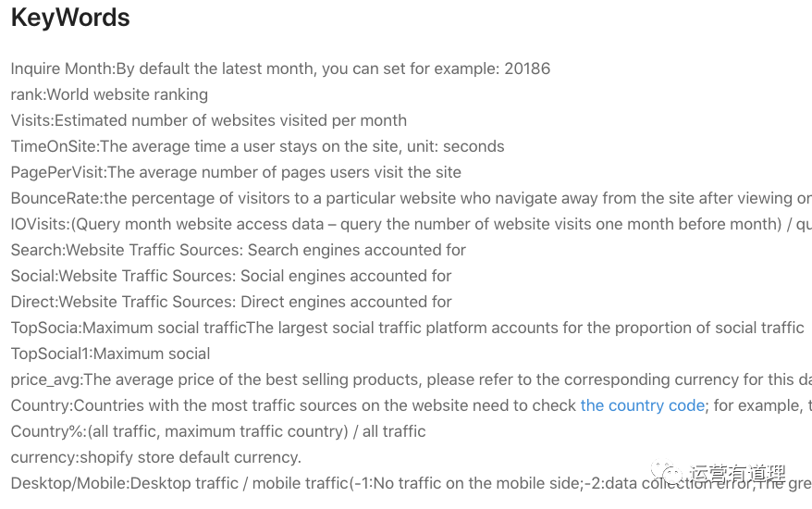
Task: Select the Search traffic sources line
Action: tap(238, 250)
